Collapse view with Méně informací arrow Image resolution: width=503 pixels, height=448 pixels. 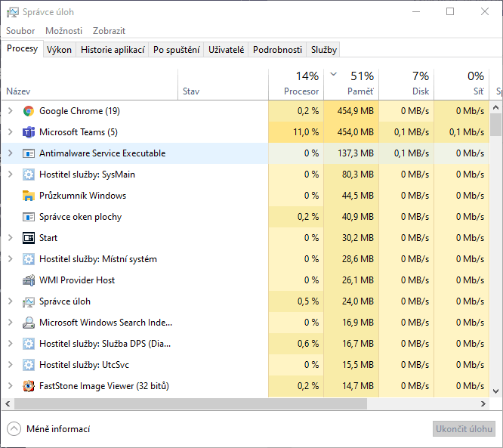[x=14, y=429]
